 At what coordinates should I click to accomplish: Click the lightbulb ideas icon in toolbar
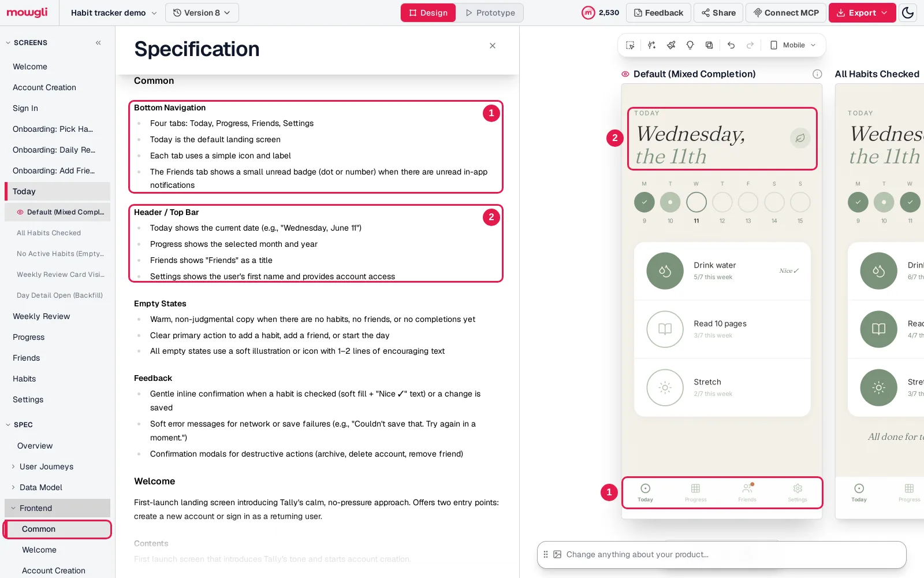coord(690,45)
